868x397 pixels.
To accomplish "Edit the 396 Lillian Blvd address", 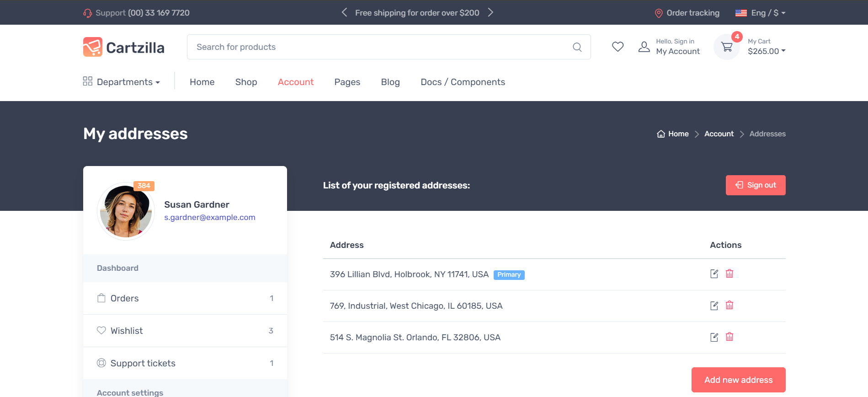I will point(714,274).
